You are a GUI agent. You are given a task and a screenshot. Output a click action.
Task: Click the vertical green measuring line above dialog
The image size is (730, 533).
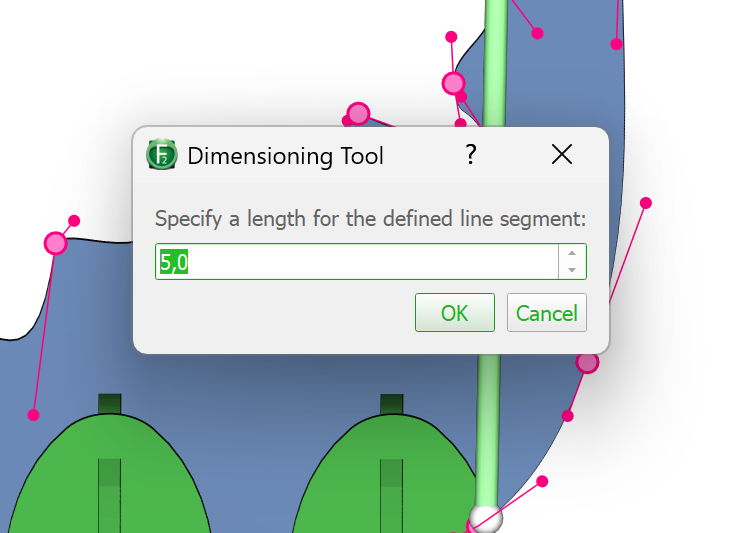click(x=495, y=63)
